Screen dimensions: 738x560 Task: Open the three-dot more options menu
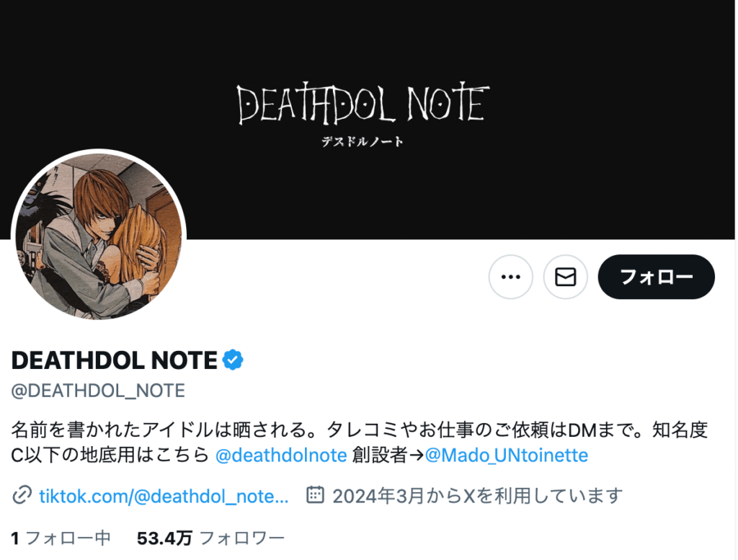[511, 277]
